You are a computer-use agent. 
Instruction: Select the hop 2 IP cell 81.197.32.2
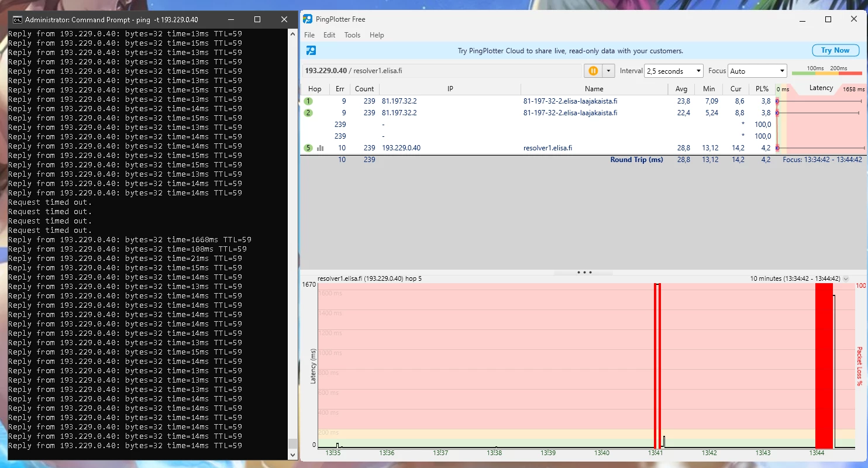[399, 113]
